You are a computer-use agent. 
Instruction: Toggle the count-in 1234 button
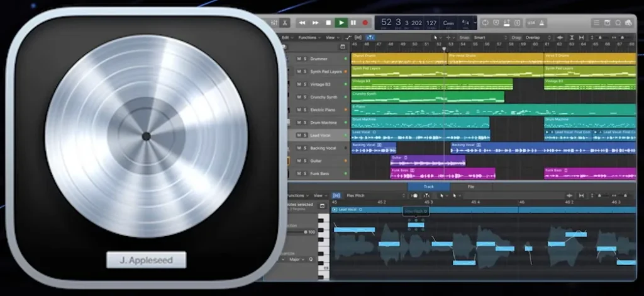point(531,23)
